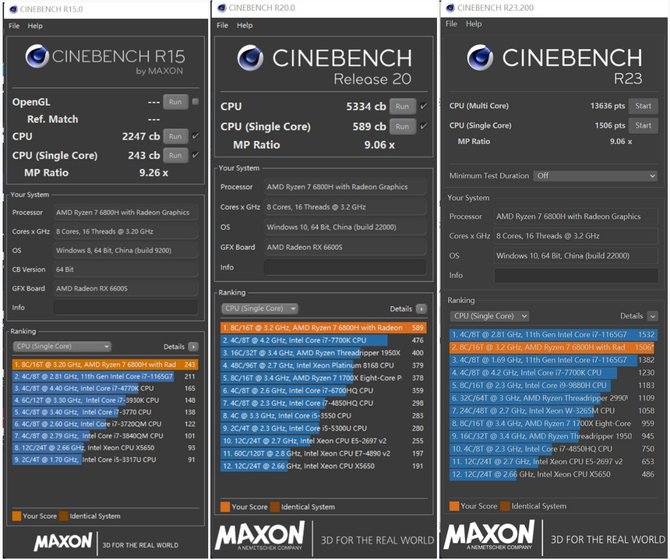Click the Cinebench R23 sphere logo

[480, 58]
